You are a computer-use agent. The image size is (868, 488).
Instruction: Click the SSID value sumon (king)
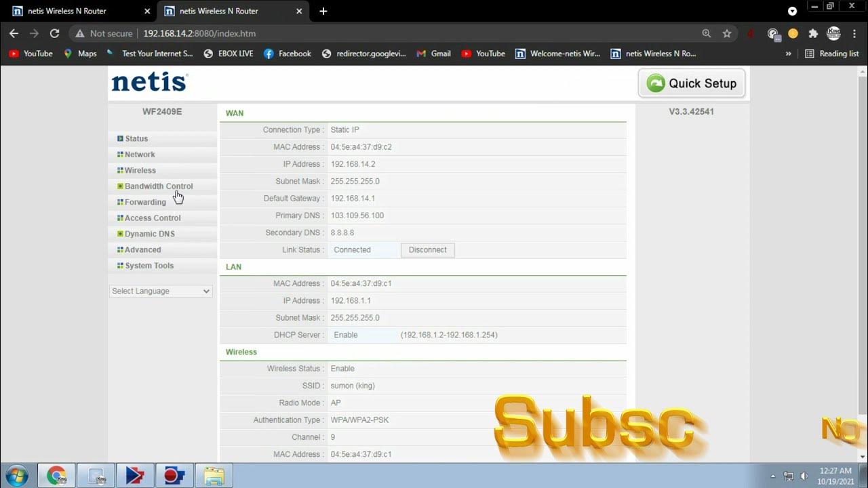pos(353,386)
